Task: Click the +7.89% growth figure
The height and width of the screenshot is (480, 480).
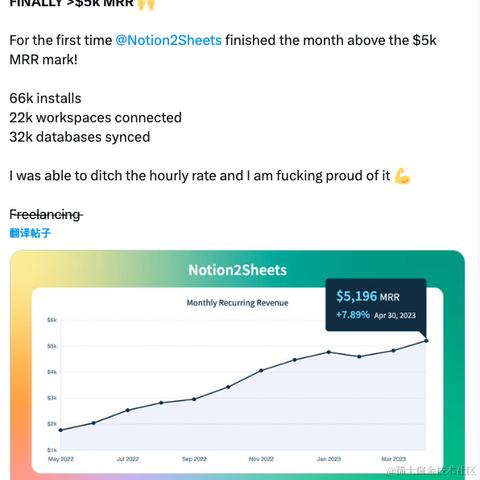Action: pos(353,315)
